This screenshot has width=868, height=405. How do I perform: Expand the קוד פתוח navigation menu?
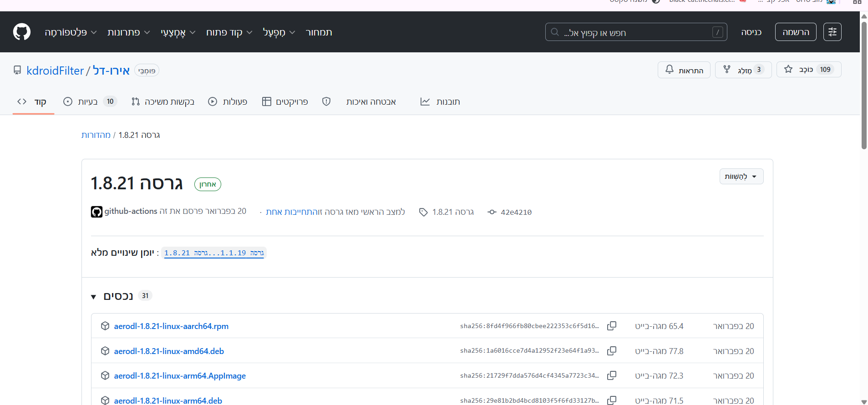pos(229,32)
